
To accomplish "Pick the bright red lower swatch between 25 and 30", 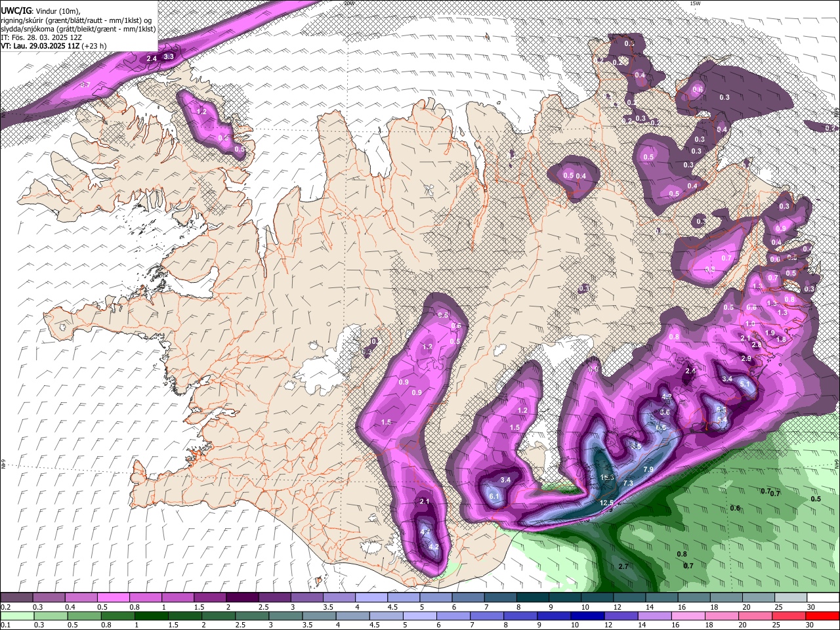I will click(x=787, y=616).
